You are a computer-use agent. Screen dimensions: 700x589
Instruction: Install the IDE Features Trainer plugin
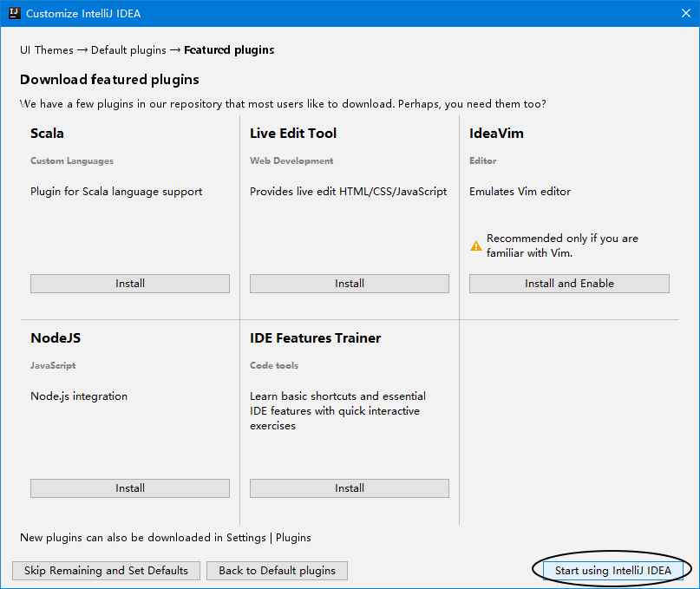coord(350,488)
